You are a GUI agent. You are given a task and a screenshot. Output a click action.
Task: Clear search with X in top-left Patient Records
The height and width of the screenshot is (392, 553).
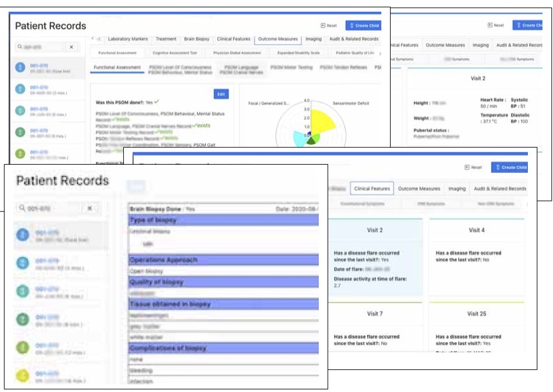point(71,47)
